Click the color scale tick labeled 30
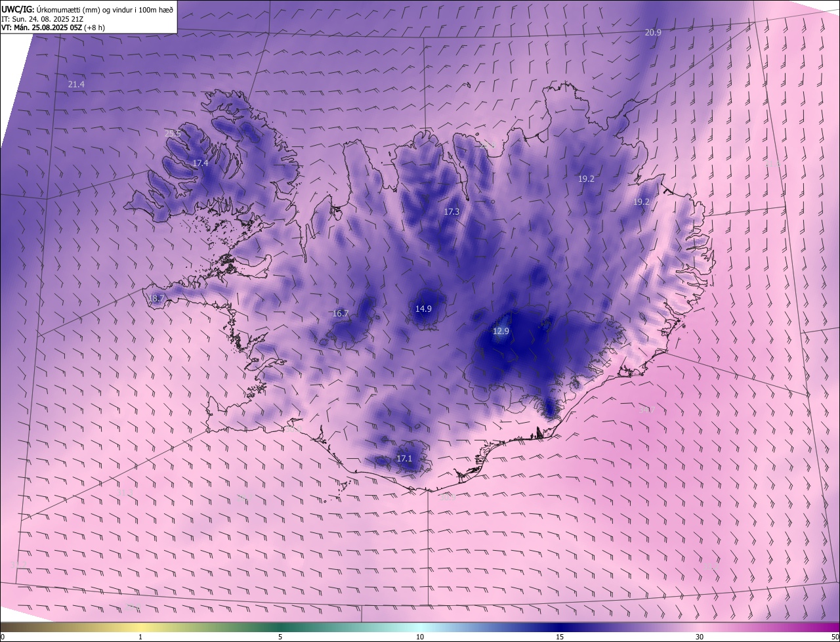This screenshot has height=642, width=840. (700, 637)
